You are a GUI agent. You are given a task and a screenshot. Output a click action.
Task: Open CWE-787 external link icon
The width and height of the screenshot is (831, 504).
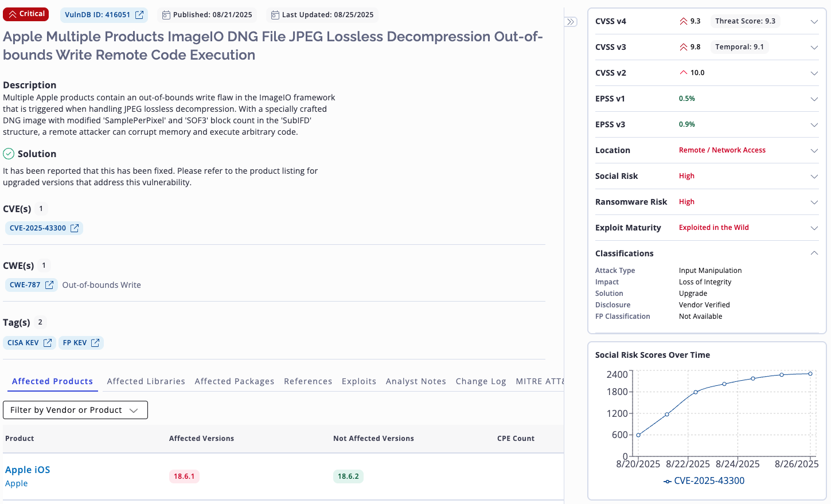click(49, 285)
